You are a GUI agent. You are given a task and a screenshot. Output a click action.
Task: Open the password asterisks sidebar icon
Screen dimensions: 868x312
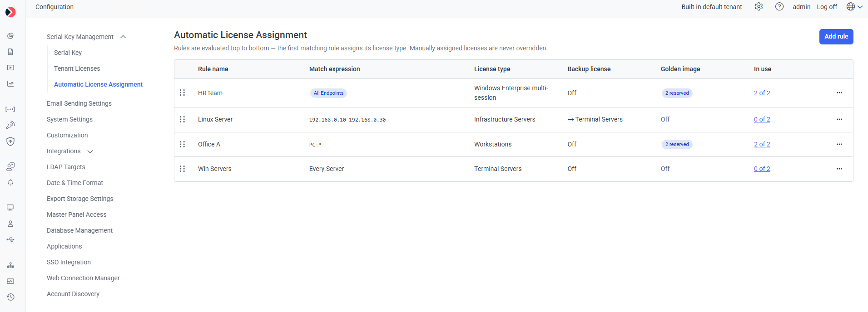pos(10,109)
